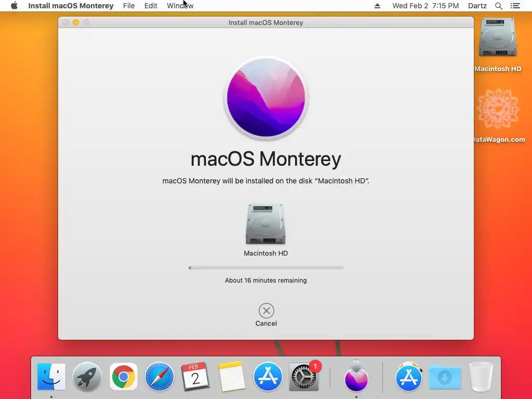
Task: Cancel the macOS Monterey installation
Action: click(267, 311)
